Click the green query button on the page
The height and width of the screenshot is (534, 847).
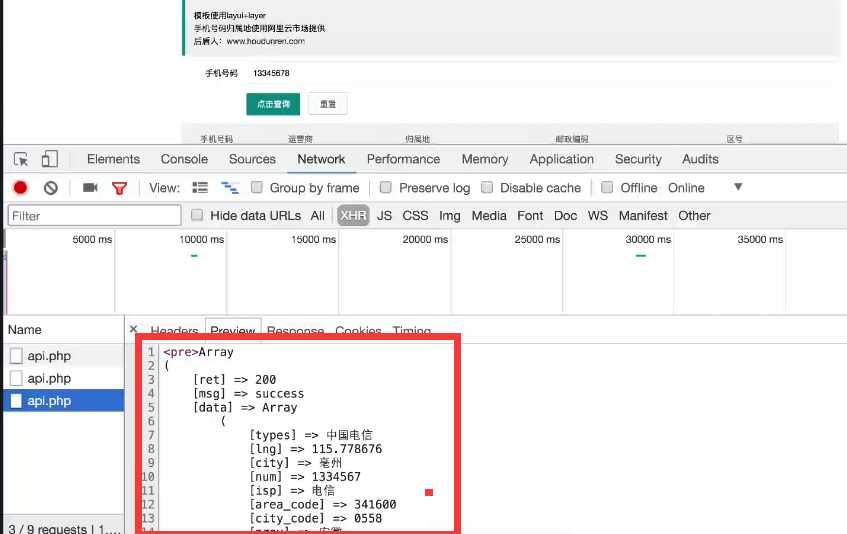click(273, 104)
